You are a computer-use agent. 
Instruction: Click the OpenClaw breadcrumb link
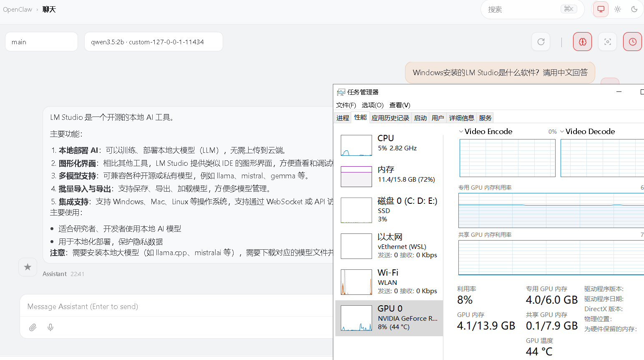(18, 9)
